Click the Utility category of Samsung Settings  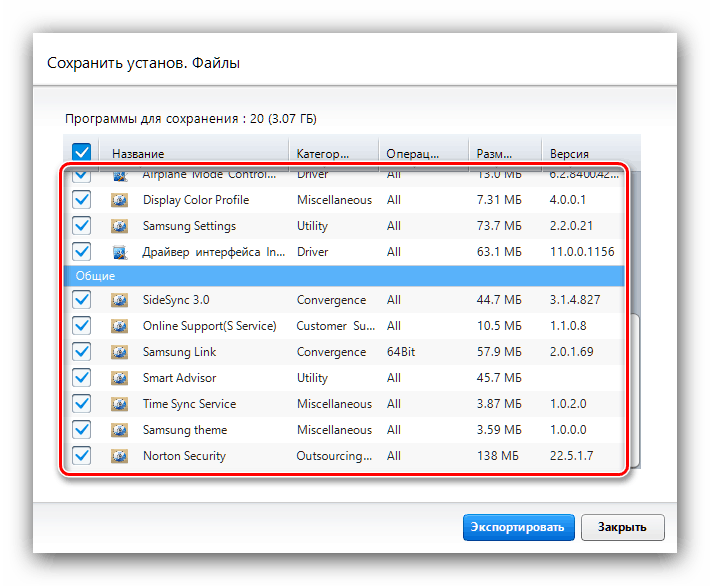click(312, 226)
